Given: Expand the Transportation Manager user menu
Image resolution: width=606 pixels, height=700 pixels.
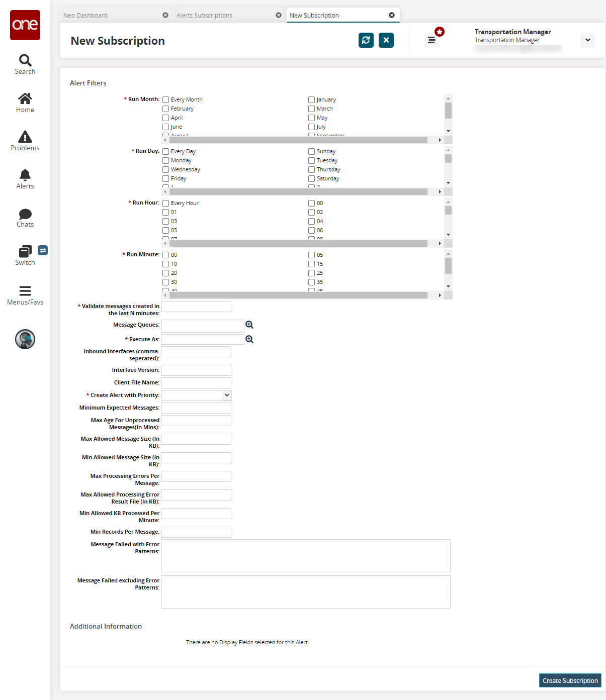Looking at the screenshot, I should 587,40.
